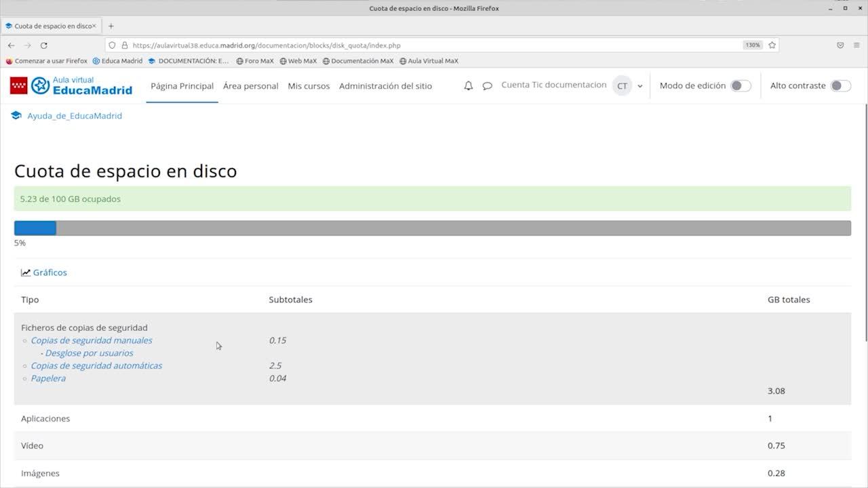This screenshot has height=488, width=868.
Task: Open the 'Comenzar a usar Firefox' bookmark
Action: [46, 61]
